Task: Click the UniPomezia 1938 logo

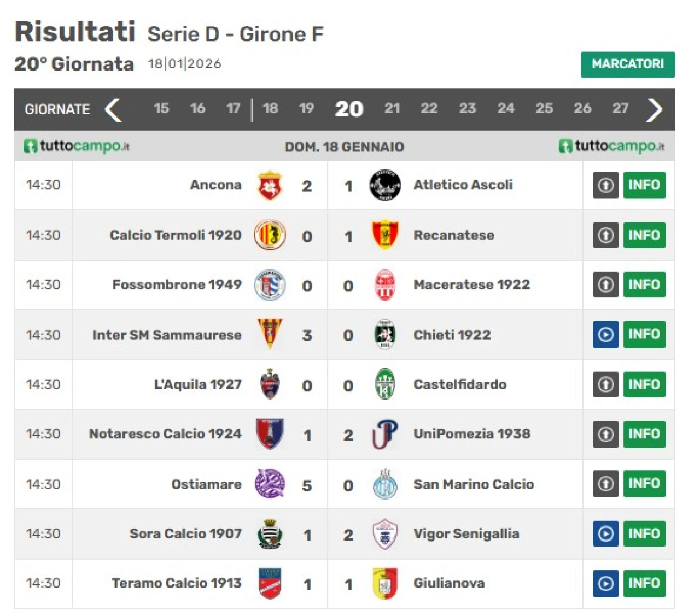Action: tap(385, 434)
